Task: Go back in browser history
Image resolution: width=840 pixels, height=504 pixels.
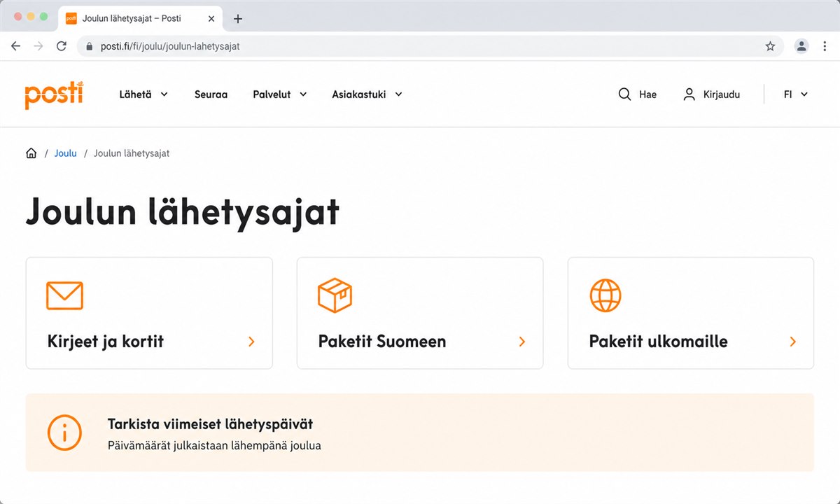Action: click(16, 46)
